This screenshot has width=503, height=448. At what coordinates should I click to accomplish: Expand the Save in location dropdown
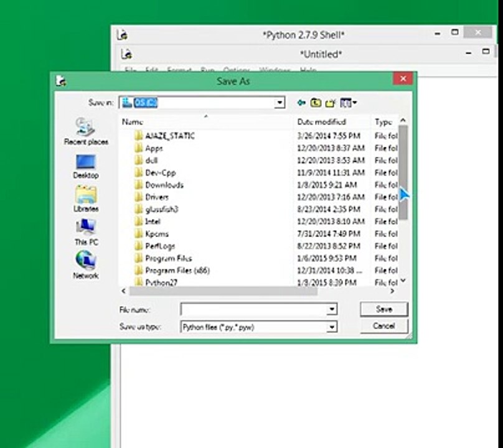(280, 103)
